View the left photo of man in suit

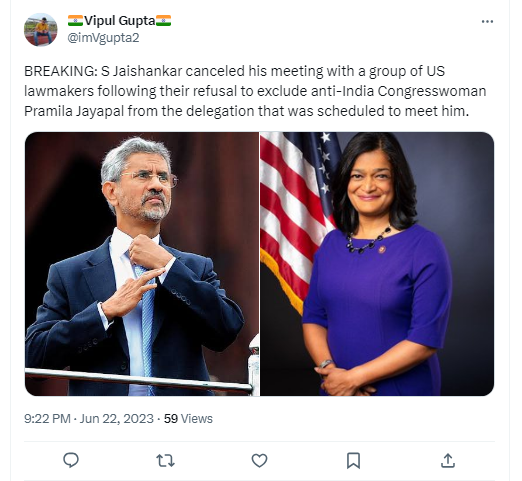(x=142, y=264)
